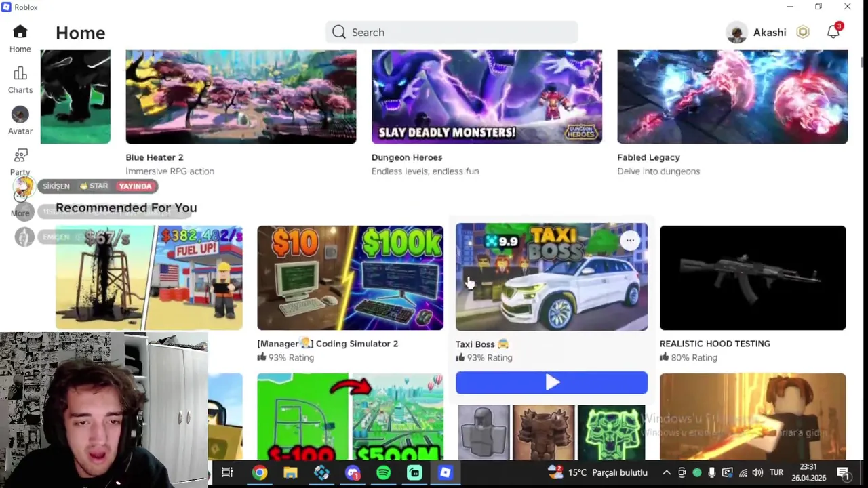Open the Home sidebar icon
This screenshot has width=868, height=488.
tap(20, 32)
